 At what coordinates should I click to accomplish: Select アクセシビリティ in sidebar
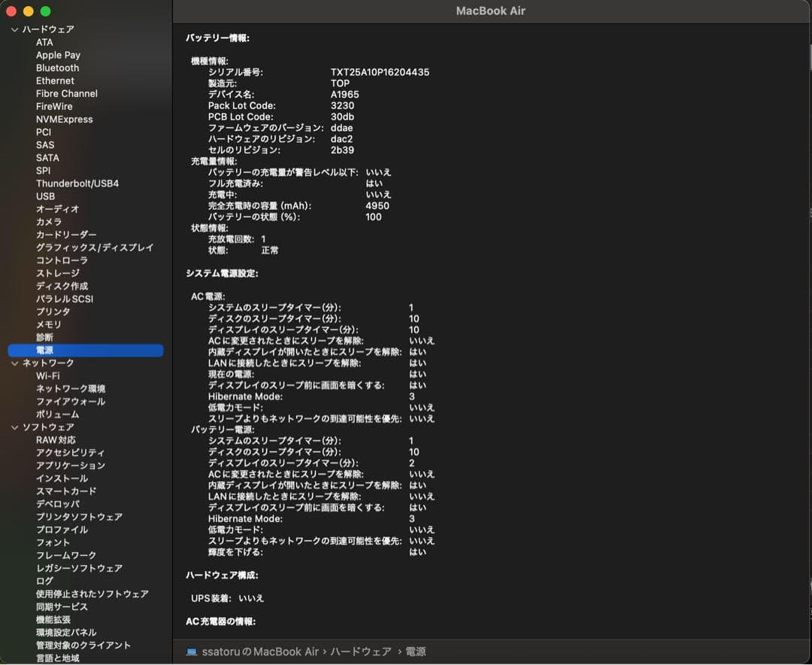[x=70, y=453]
